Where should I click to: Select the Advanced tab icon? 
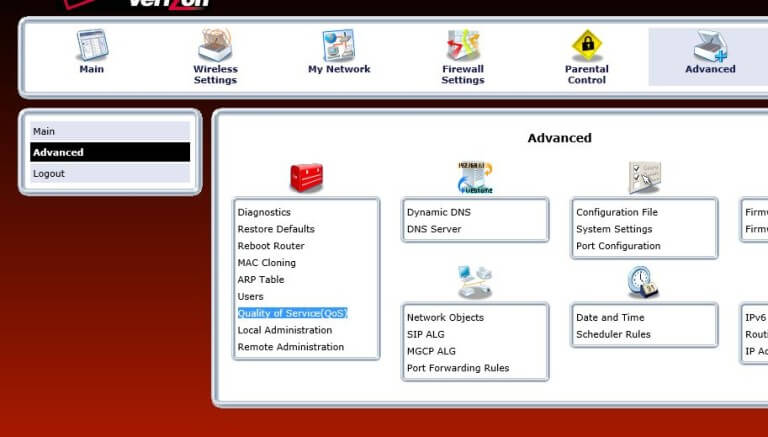pyautogui.click(x=710, y=45)
